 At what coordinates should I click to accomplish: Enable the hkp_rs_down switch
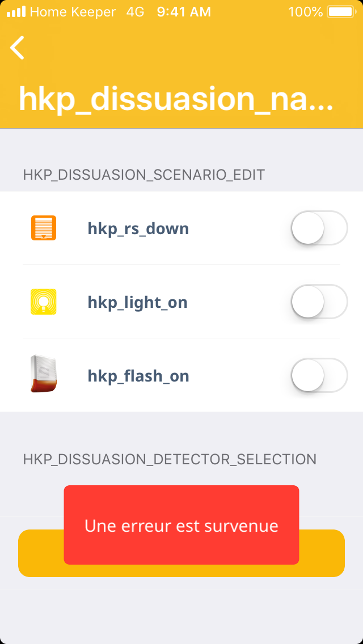[x=319, y=228]
